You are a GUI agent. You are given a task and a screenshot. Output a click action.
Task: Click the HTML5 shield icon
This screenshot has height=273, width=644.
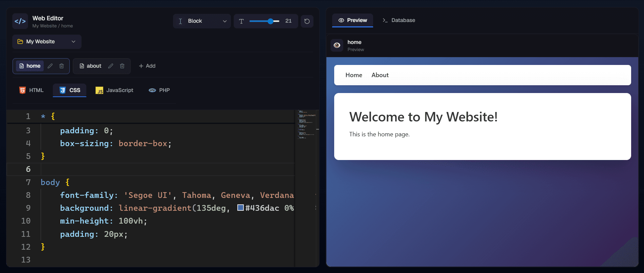(23, 90)
